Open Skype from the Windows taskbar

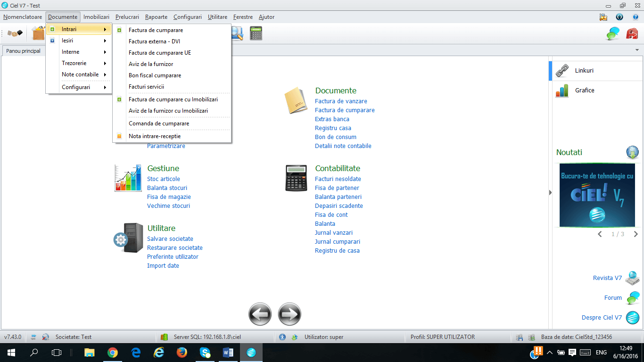(x=205, y=352)
